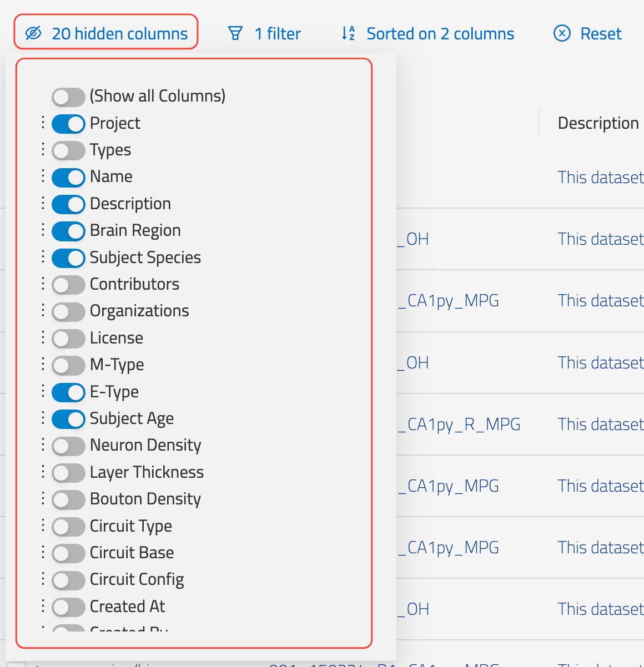Enable the License column toggle
Screen dimensions: 644x667
68,338
